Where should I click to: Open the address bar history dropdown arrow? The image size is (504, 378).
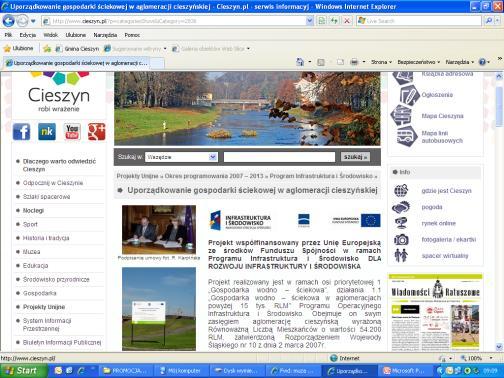[x=309, y=21]
